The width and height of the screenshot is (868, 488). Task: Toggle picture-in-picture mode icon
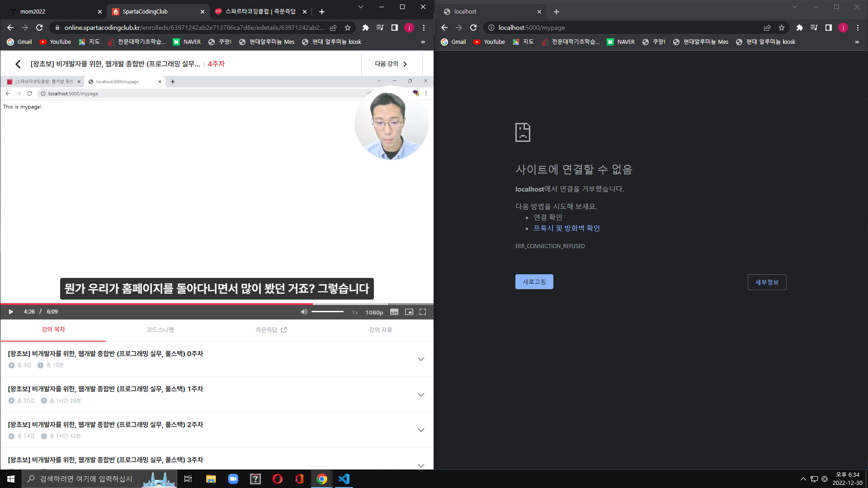click(409, 312)
